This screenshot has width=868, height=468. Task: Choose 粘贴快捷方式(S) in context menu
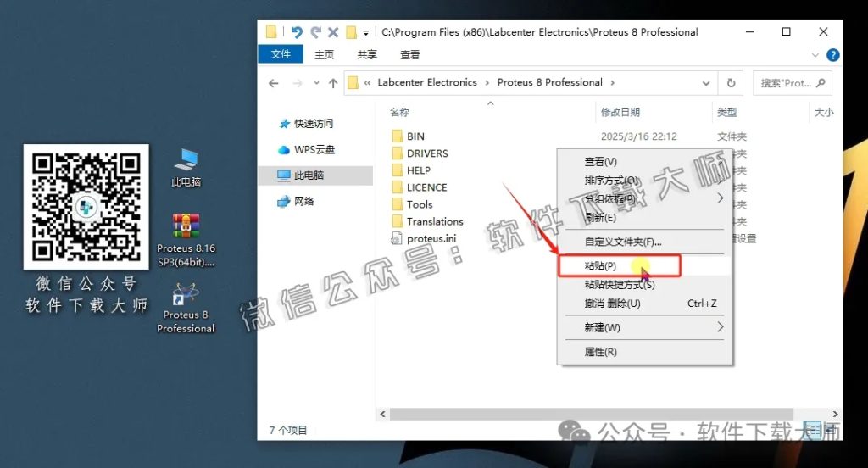coord(644,285)
